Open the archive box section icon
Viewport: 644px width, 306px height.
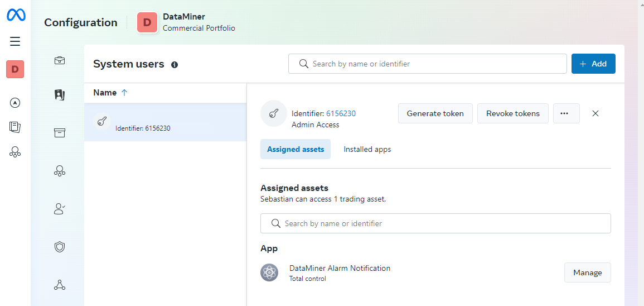pyautogui.click(x=60, y=133)
